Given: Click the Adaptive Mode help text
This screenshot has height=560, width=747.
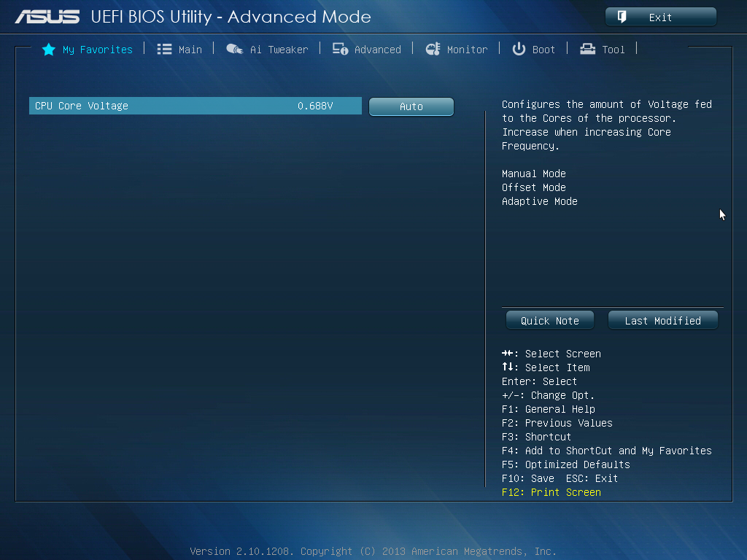Looking at the screenshot, I should 539,201.
